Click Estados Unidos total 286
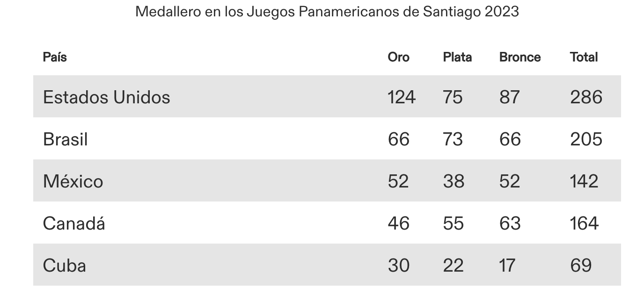Image resolution: width=644 pixels, height=288 pixels. tap(586, 97)
